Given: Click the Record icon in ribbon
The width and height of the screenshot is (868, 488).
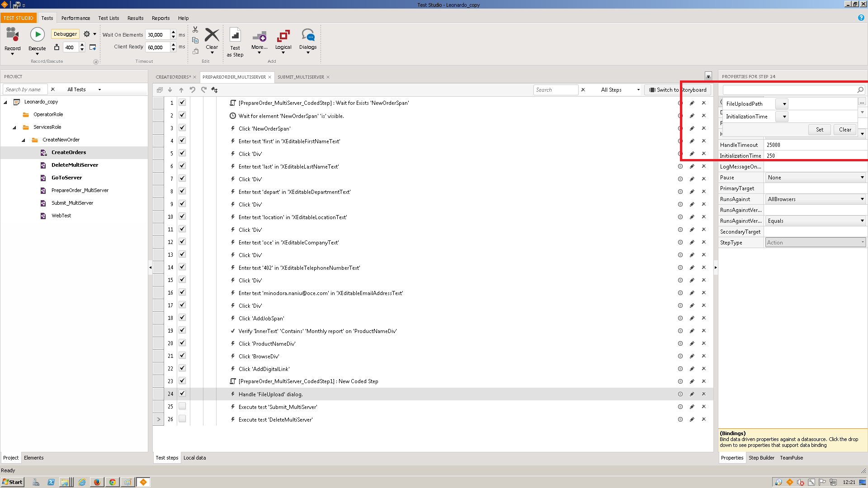Looking at the screenshot, I should tap(12, 35).
